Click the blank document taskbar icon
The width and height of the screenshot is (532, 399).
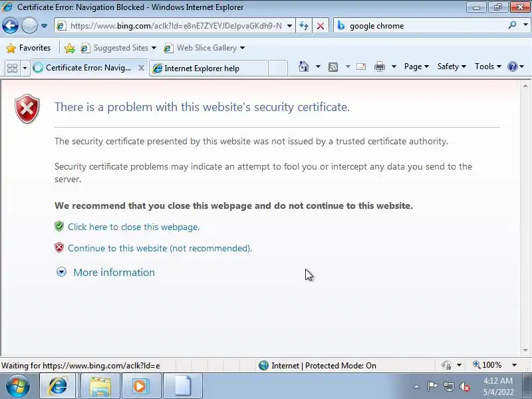point(183,386)
